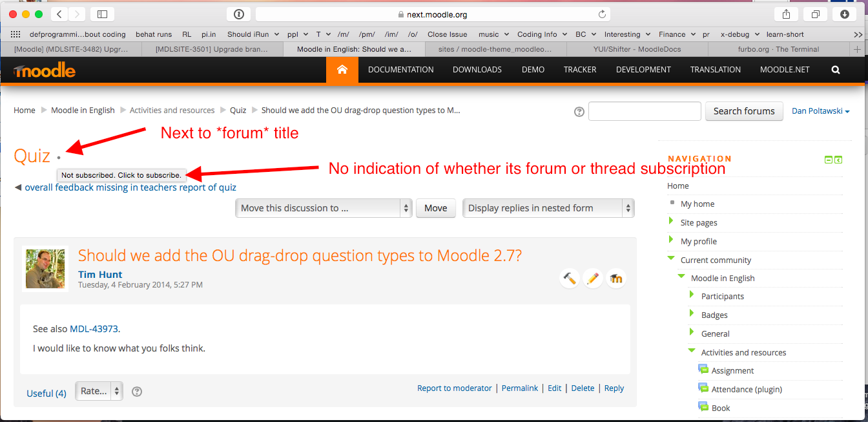Screen dimensions: 868x422
Task: Open Tim Hunt's profile link
Action: [x=100, y=275]
